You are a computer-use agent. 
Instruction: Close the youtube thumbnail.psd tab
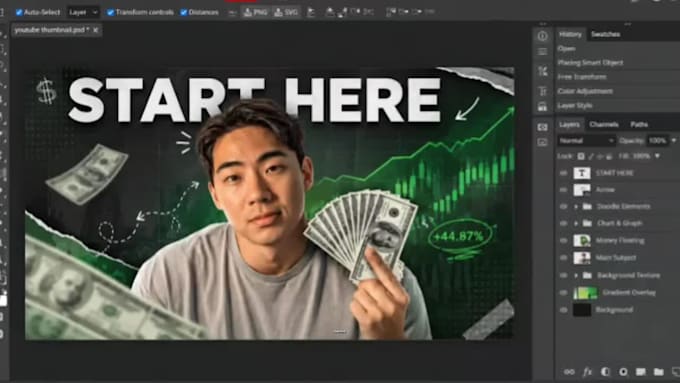(95, 30)
